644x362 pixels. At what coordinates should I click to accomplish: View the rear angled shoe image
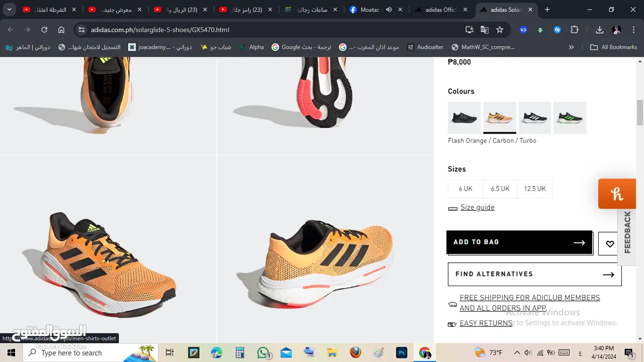[x=325, y=249]
